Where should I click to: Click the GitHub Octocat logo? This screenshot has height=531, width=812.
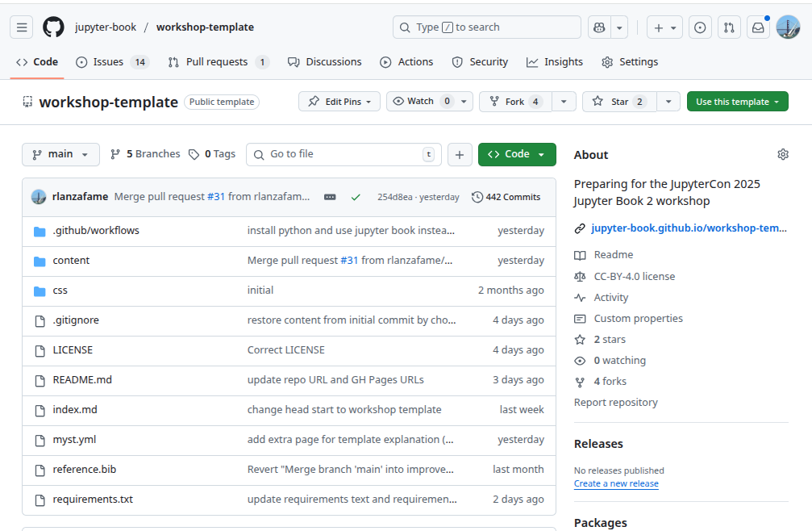(53, 27)
